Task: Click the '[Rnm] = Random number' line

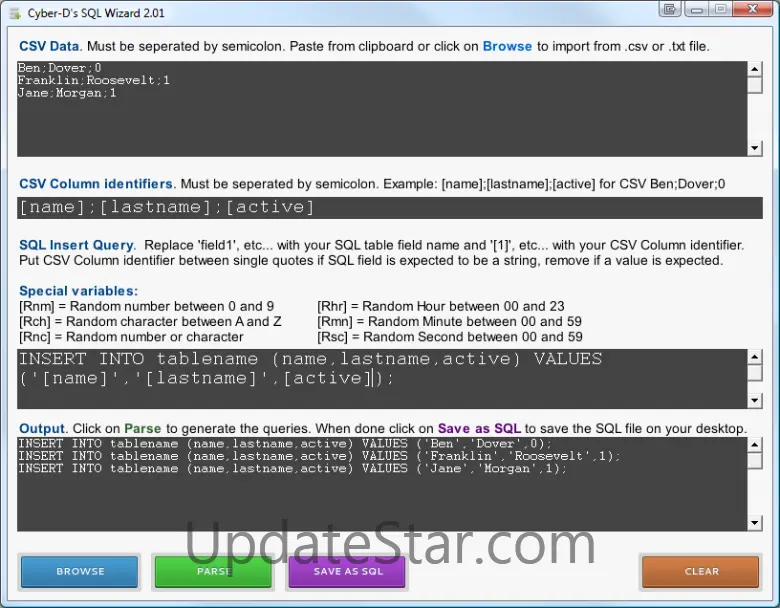Action: point(146,306)
